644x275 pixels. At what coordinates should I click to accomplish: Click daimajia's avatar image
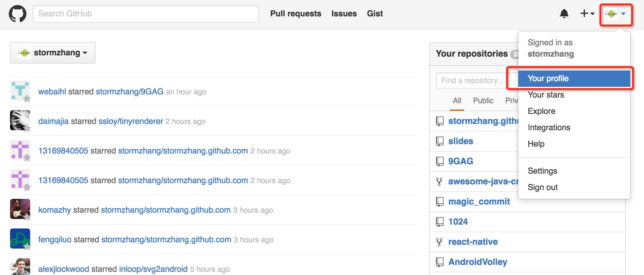click(20, 120)
